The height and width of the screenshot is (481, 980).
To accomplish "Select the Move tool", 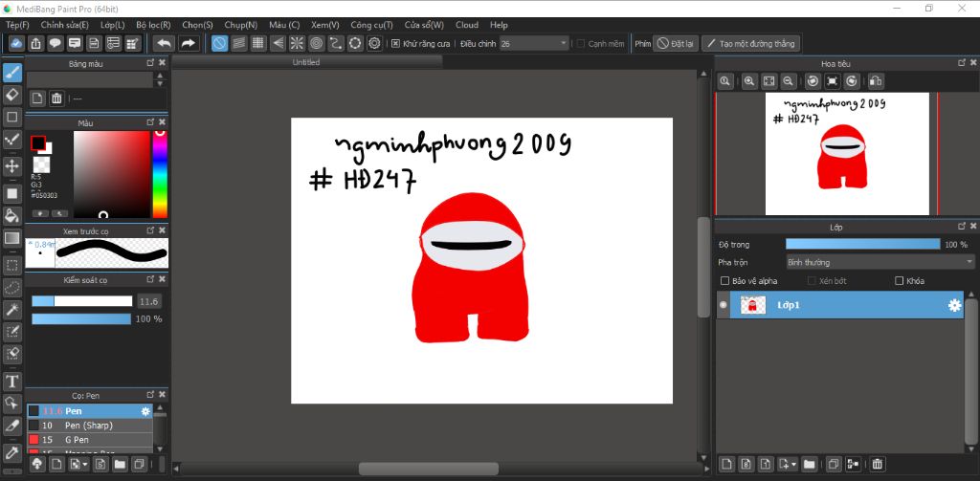I will 11,166.
